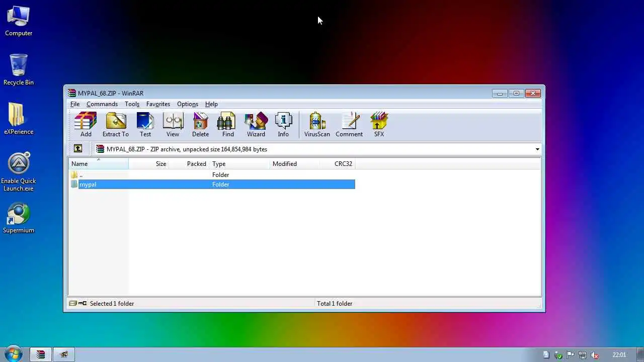Image resolution: width=644 pixels, height=362 pixels.
Task: Open the Windows Start orb
Action: (13, 354)
